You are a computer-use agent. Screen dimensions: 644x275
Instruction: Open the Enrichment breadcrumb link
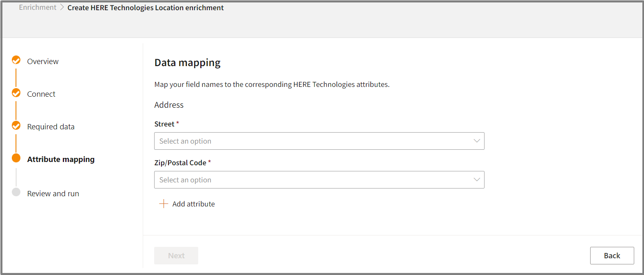click(38, 7)
